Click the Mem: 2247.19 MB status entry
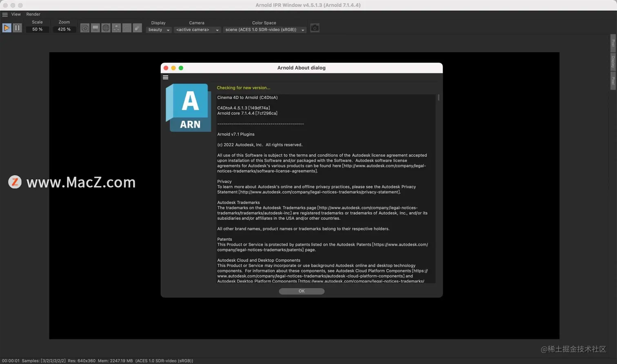Image resolution: width=617 pixels, height=364 pixels. pyautogui.click(x=115, y=361)
